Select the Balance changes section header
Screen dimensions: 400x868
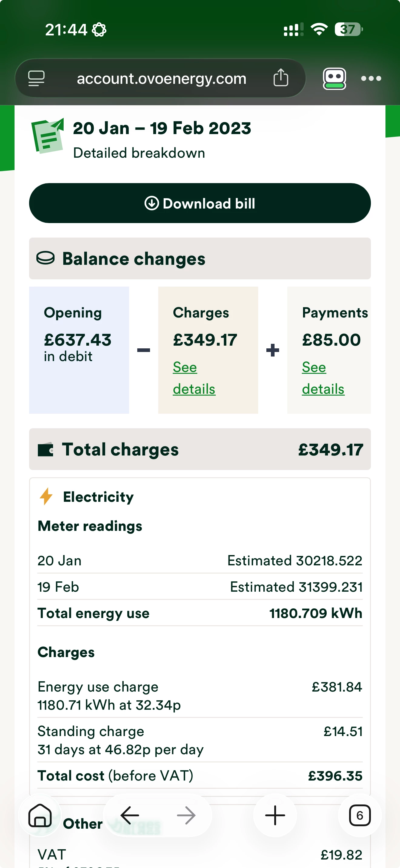click(200, 258)
